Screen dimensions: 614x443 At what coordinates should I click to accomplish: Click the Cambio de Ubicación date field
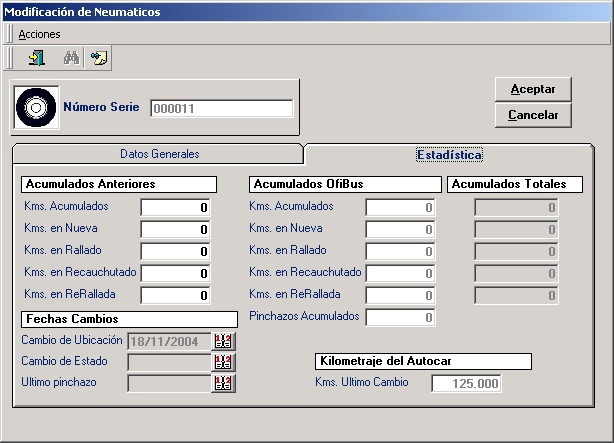tap(170, 341)
